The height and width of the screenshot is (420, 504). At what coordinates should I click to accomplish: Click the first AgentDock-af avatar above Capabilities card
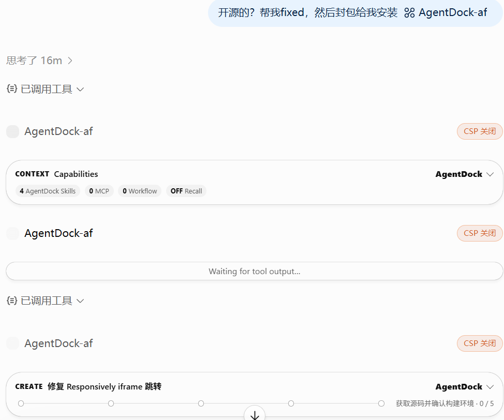tap(13, 131)
